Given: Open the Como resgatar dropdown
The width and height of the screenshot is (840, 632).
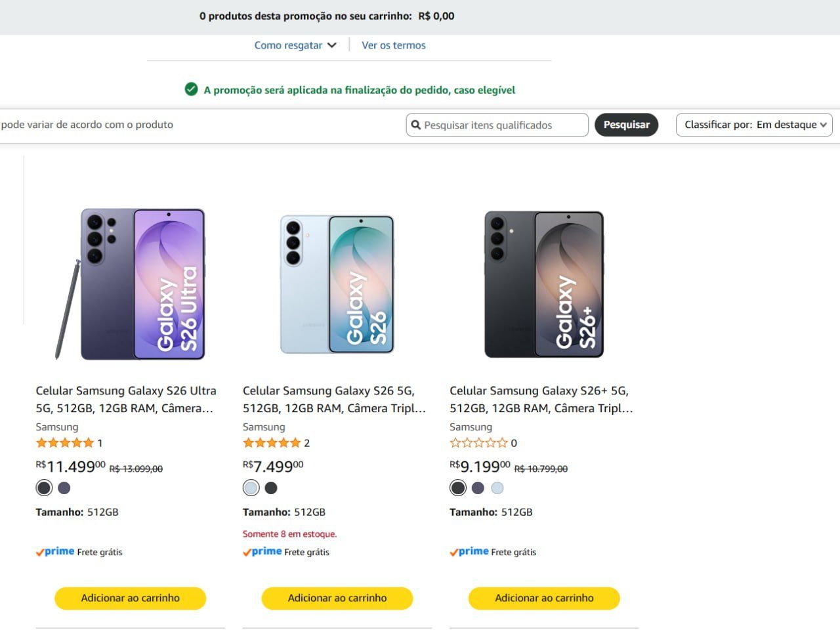Looking at the screenshot, I should pyautogui.click(x=295, y=45).
